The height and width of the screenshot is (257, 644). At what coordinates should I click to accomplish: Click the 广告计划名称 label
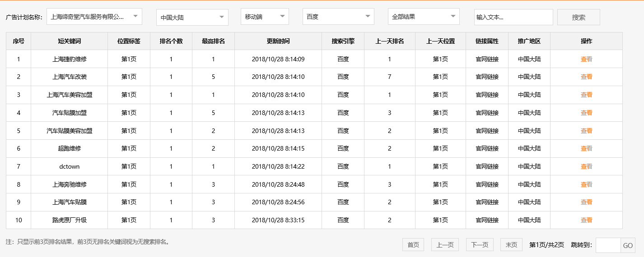click(x=24, y=17)
